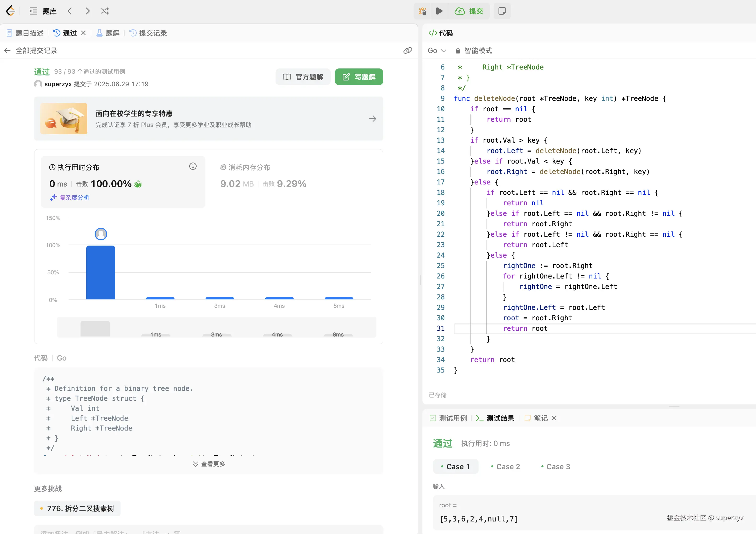Open the debugger bug icon
Screen dimensions: 756x534
[422, 11]
